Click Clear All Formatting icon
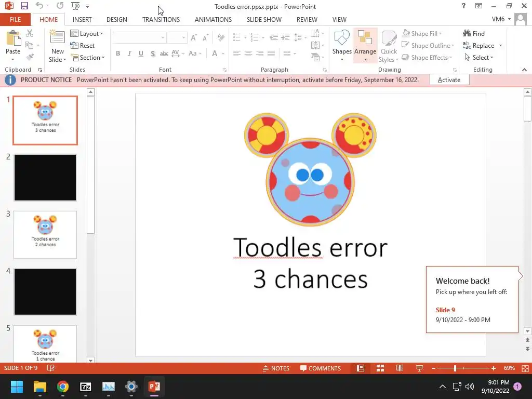532x399 pixels. 221,37
